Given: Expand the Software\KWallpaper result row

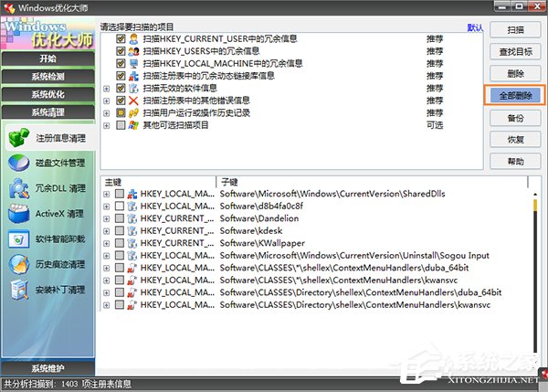Looking at the screenshot, I should click(107, 244).
